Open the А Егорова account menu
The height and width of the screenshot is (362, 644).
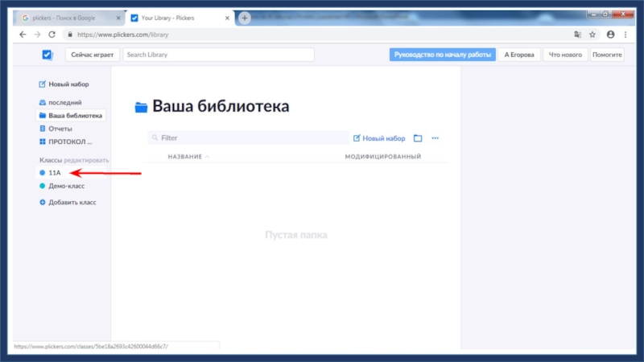click(x=518, y=55)
